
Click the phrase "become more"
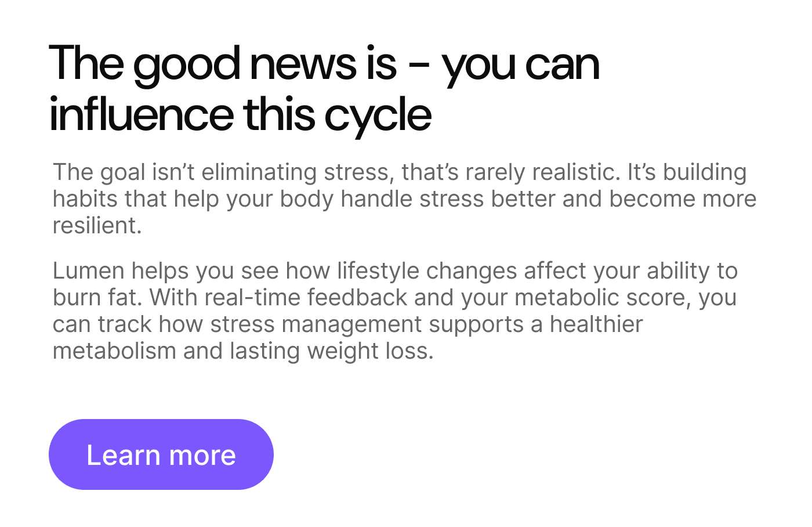pos(683,199)
